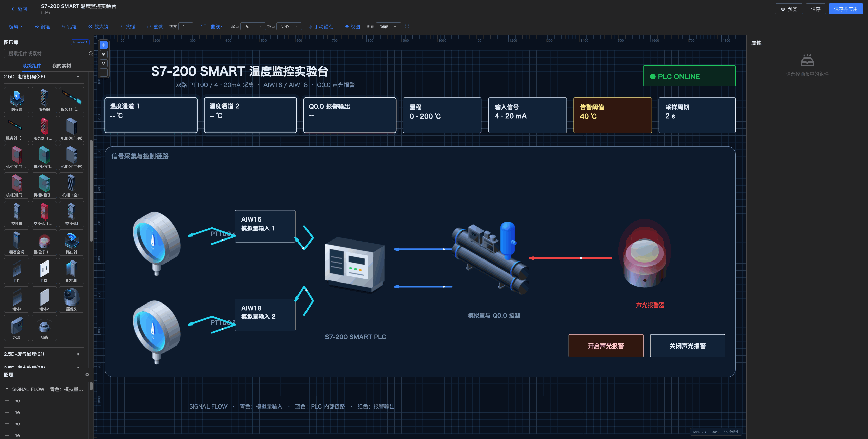868x439 pixels.
Task: Redo with the 重做 button
Action: point(155,27)
